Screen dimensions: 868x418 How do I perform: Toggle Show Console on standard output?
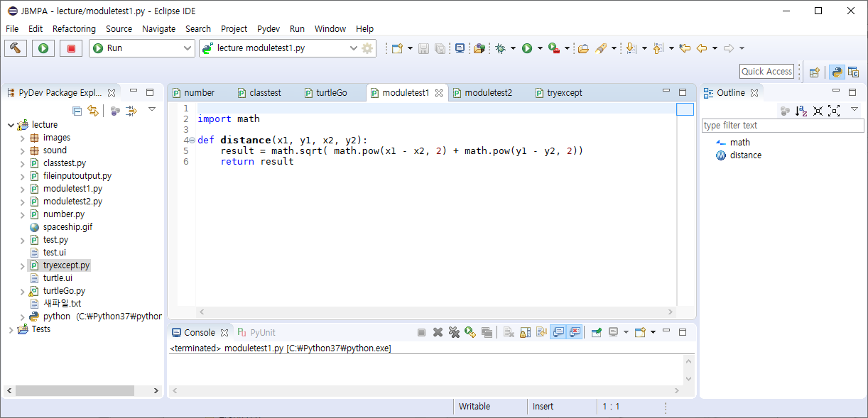pos(558,332)
